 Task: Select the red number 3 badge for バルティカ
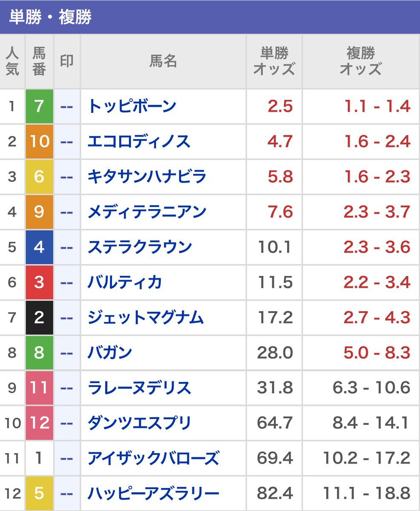coord(40,282)
